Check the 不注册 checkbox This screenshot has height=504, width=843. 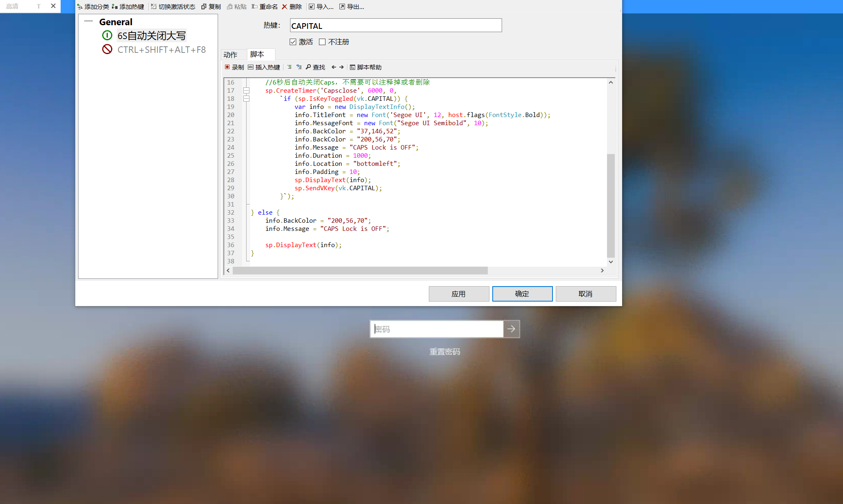point(322,42)
